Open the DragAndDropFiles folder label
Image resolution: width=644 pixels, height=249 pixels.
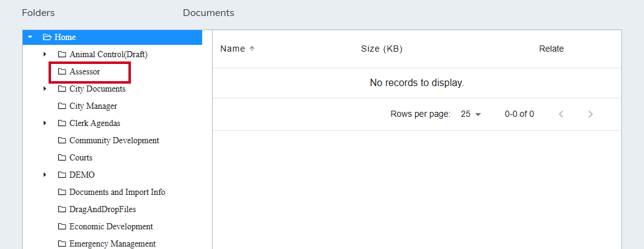coord(103,210)
